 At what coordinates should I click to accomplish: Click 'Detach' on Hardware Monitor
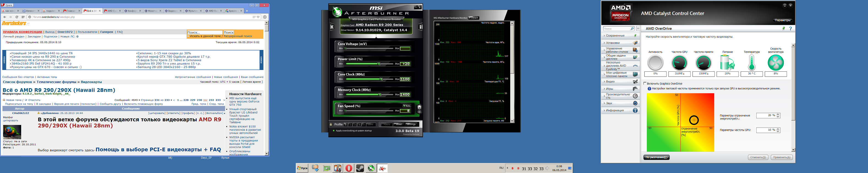tap(474, 18)
